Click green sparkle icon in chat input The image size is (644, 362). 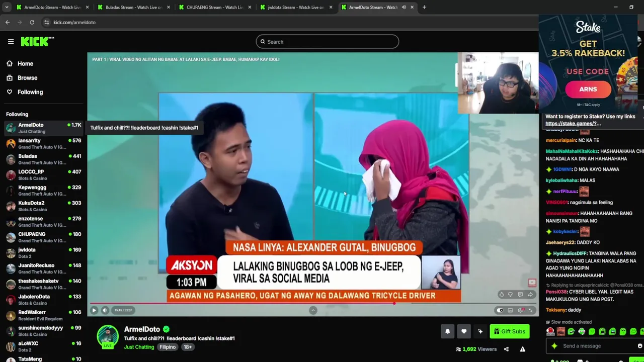pyautogui.click(x=554, y=346)
